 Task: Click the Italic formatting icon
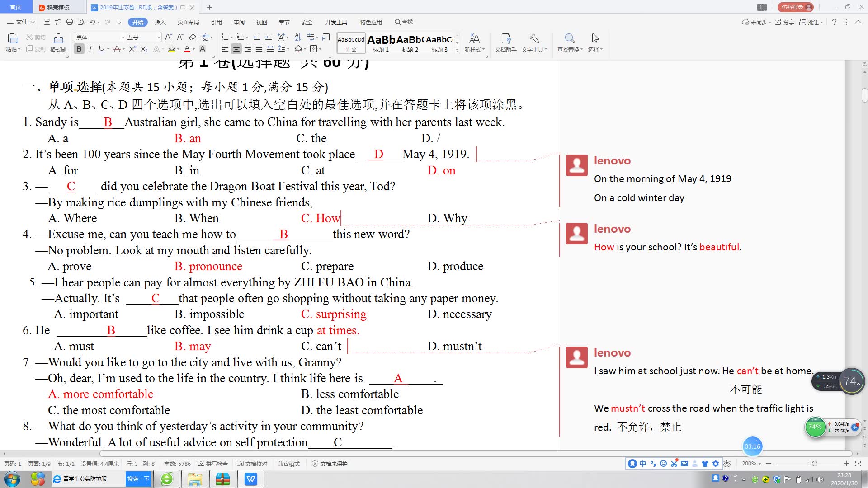(90, 49)
